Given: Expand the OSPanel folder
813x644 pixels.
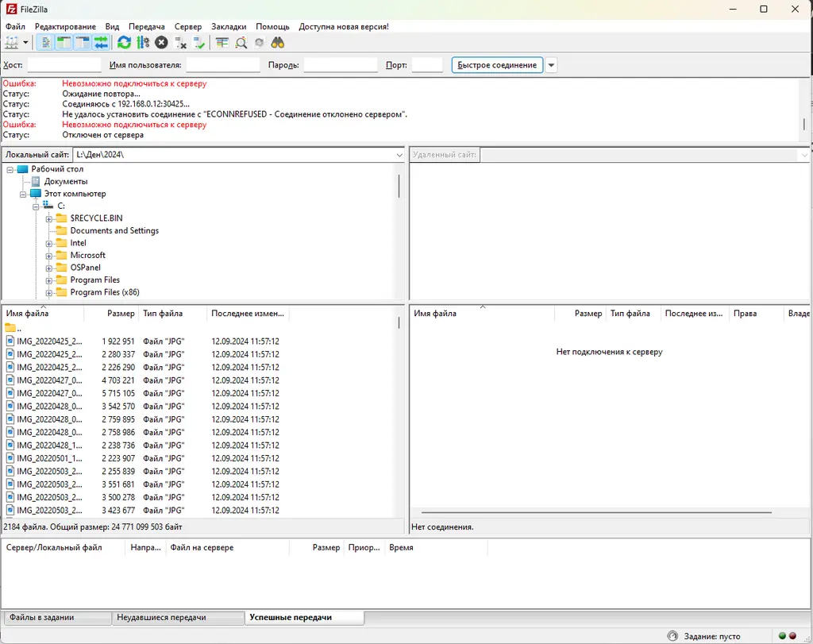Looking at the screenshot, I should (x=48, y=268).
